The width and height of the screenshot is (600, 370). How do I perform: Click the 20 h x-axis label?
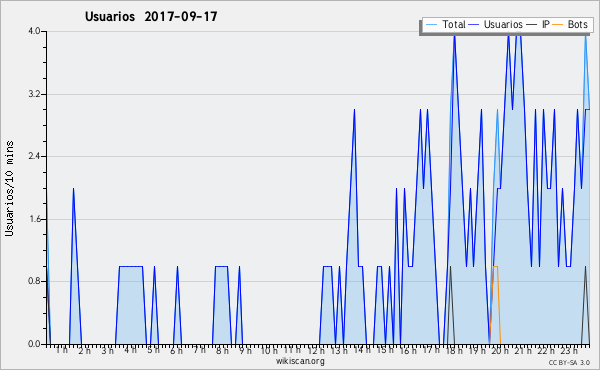click(x=500, y=350)
